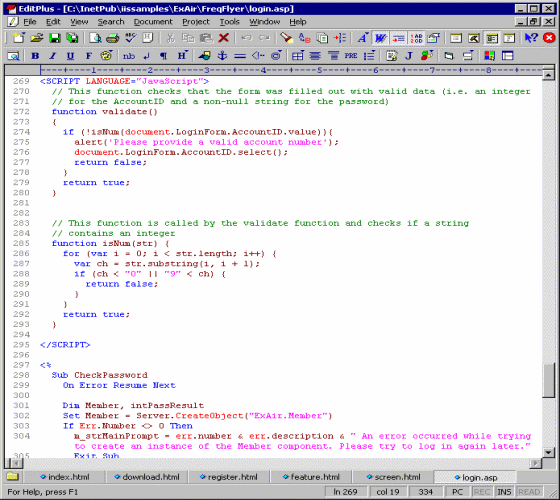Click the Save All multi-floppy icon
This screenshot has height=500, width=560.
point(72,38)
